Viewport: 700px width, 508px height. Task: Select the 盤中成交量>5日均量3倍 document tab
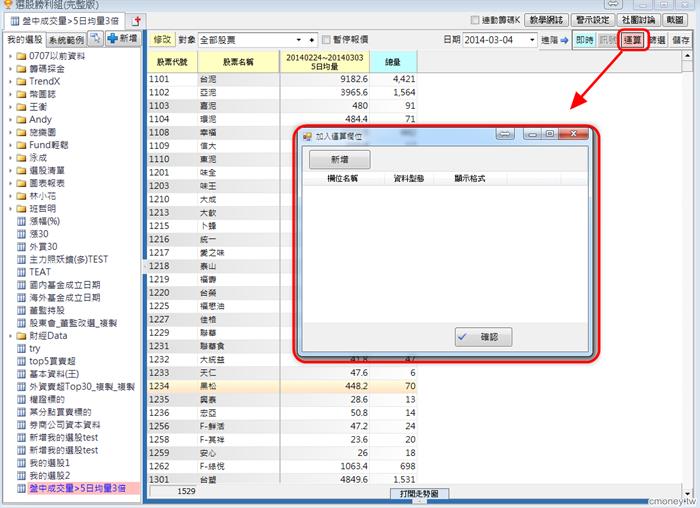pos(65,21)
